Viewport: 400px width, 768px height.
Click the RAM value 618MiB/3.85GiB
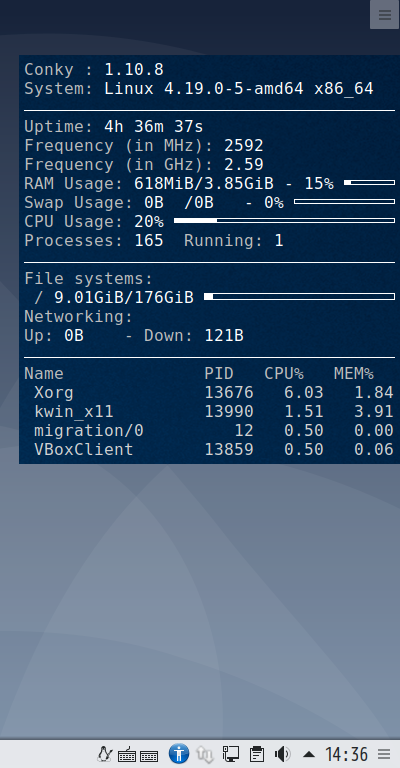pyautogui.click(x=204, y=184)
